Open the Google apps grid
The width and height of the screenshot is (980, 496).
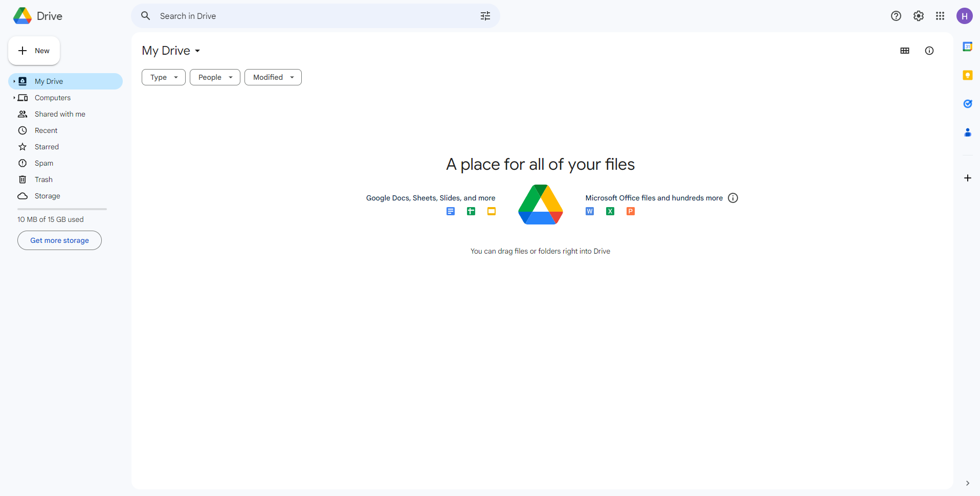[x=940, y=16]
